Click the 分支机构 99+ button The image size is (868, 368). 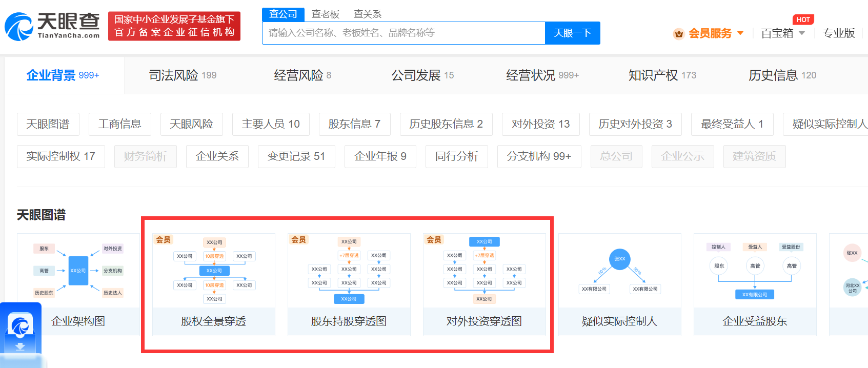(x=539, y=156)
